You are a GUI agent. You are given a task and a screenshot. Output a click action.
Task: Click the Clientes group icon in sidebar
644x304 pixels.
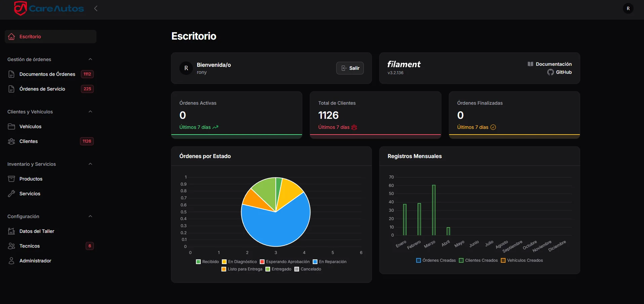point(11,141)
